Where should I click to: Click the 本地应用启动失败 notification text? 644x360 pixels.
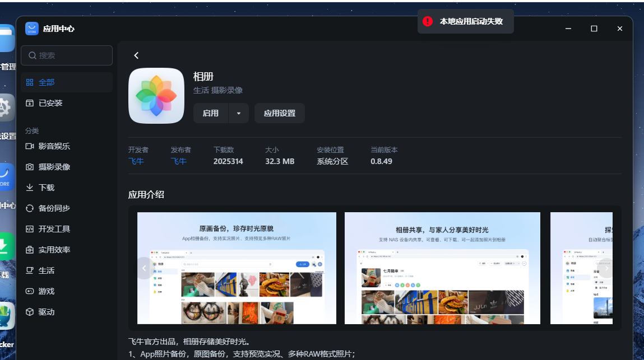coord(471,21)
